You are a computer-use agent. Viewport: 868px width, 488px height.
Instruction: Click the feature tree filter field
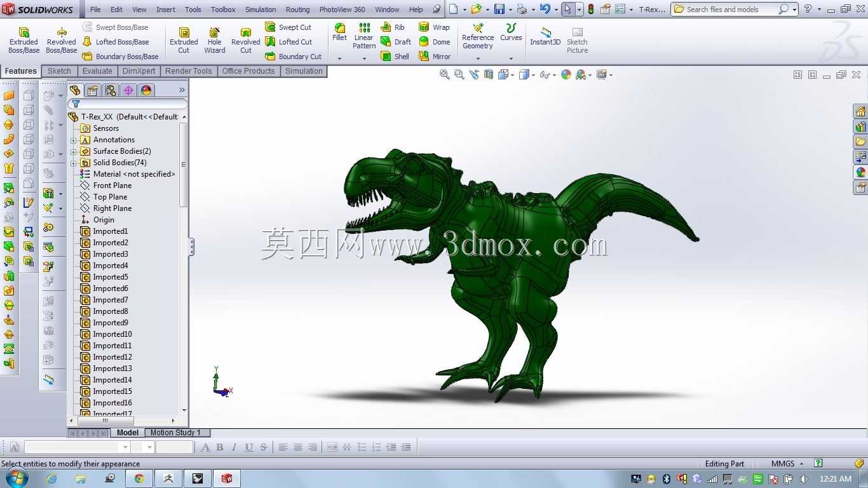pos(128,104)
